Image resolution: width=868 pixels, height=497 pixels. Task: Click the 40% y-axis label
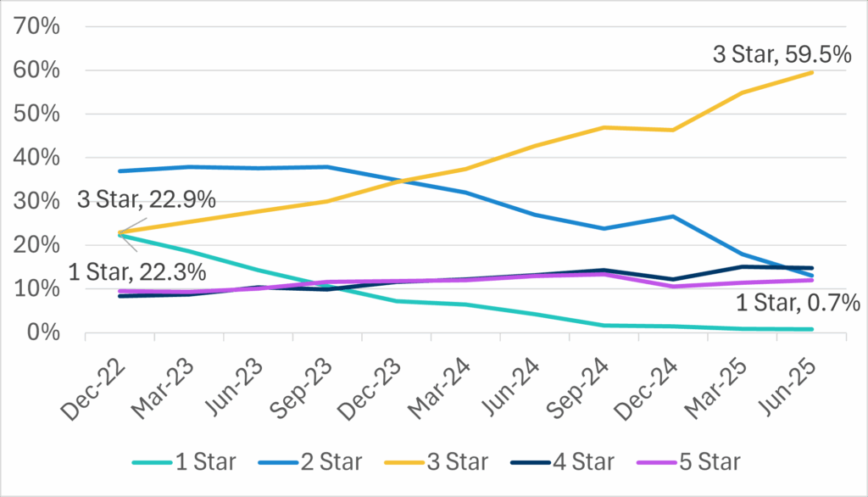pyautogui.click(x=38, y=158)
